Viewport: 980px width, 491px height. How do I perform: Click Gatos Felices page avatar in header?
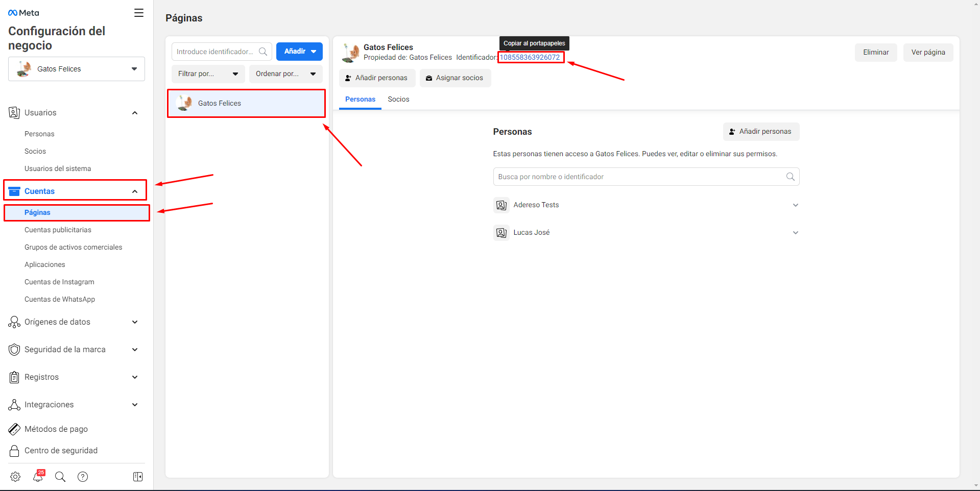point(350,53)
